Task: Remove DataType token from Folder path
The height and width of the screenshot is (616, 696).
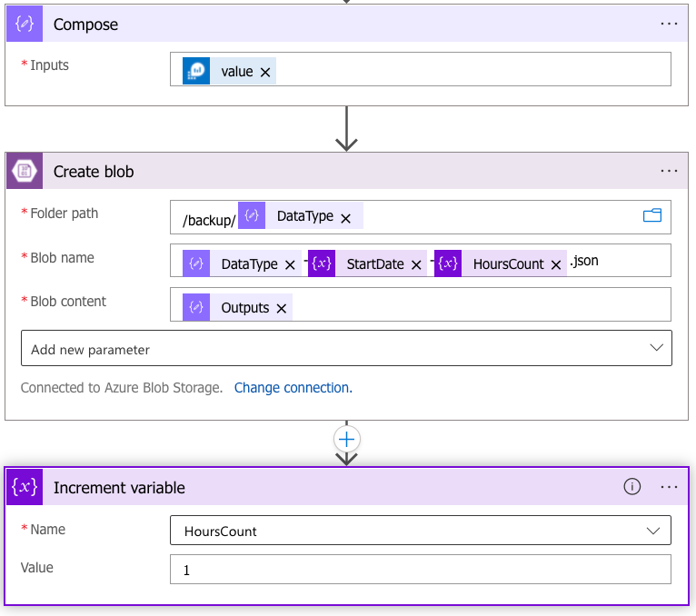Action: pos(345,218)
